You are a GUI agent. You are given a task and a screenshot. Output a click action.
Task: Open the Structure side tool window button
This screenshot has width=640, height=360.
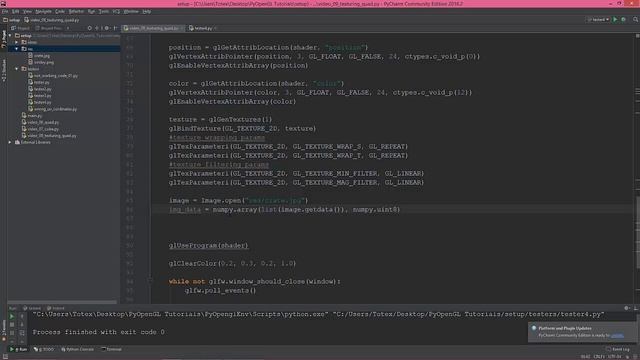pos(4,70)
